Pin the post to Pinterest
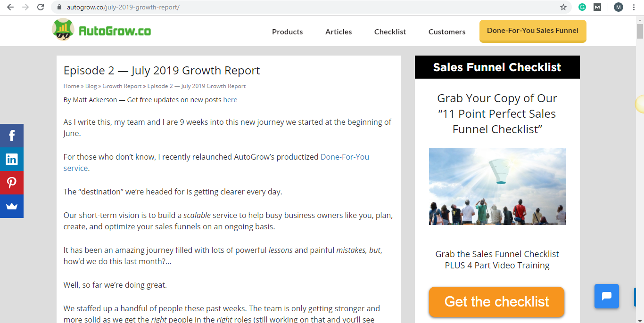The image size is (644, 323). [x=11, y=183]
